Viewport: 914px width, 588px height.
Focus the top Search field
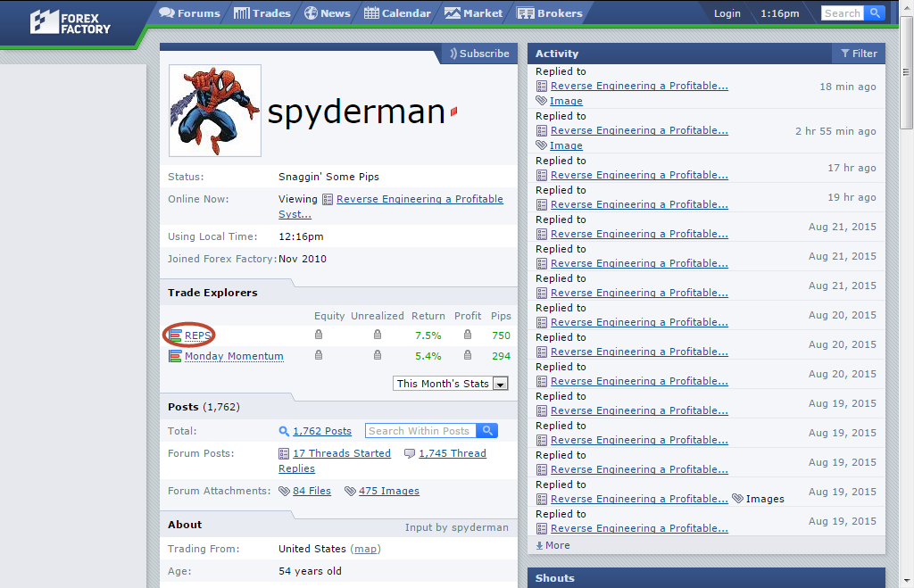pyautogui.click(x=843, y=12)
